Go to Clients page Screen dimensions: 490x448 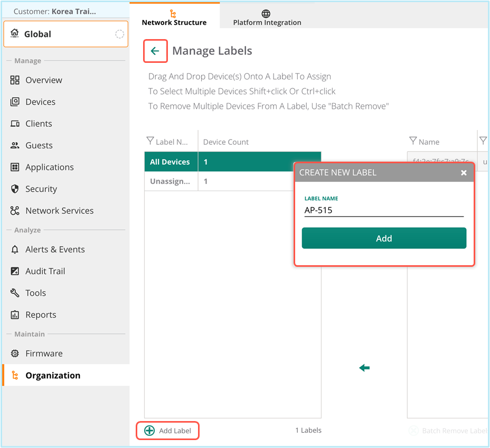(39, 124)
